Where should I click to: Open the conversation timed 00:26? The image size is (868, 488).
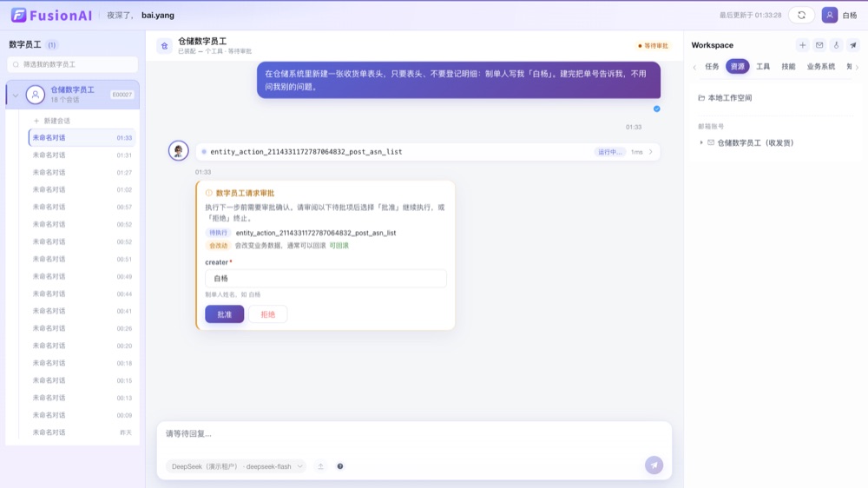(x=82, y=328)
